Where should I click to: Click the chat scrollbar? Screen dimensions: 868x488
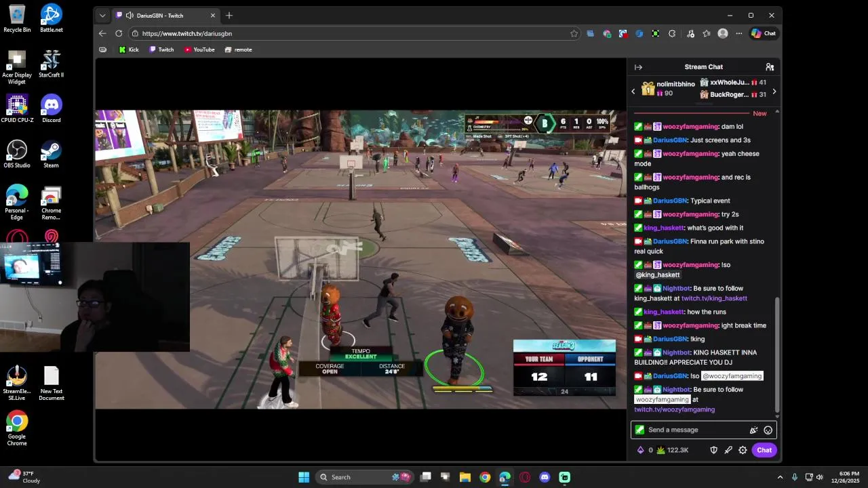pos(777,356)
